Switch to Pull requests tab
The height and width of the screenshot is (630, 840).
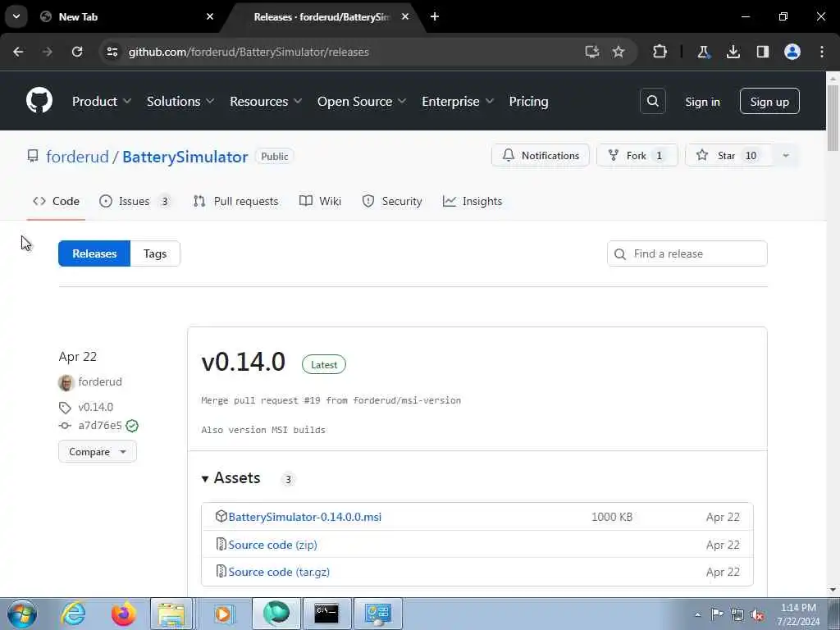click(236, 201)
